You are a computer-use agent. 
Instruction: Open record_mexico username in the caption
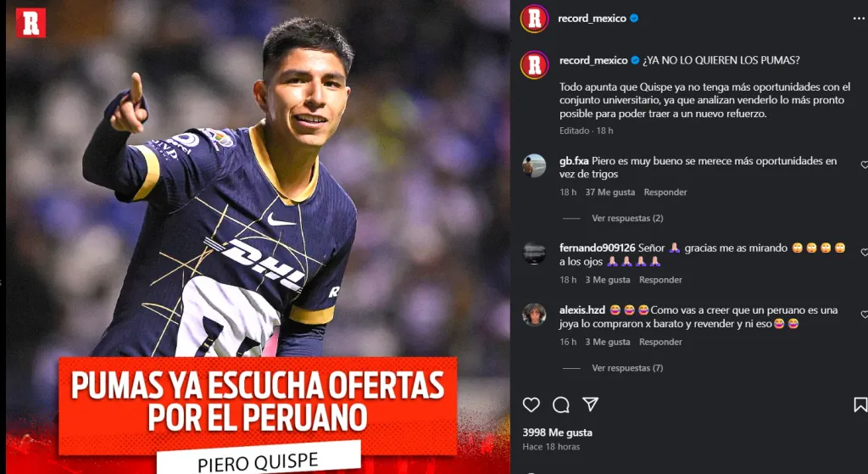click(x=593, y=60)
